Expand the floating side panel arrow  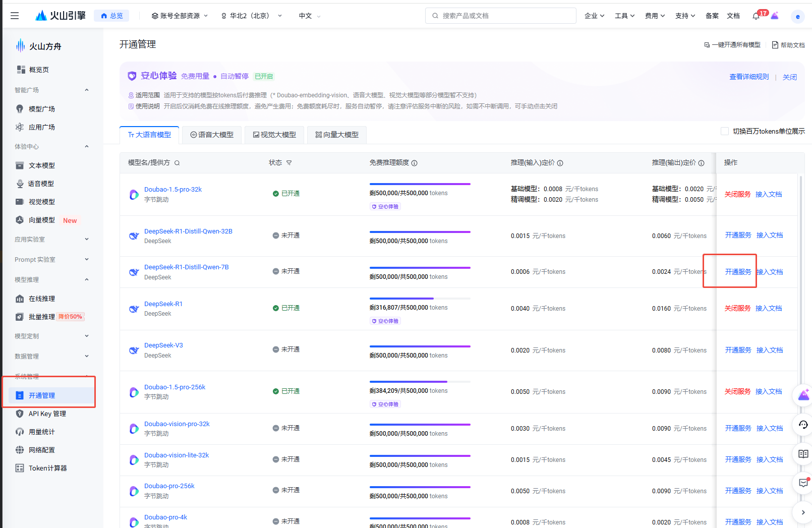click(803, 512)
